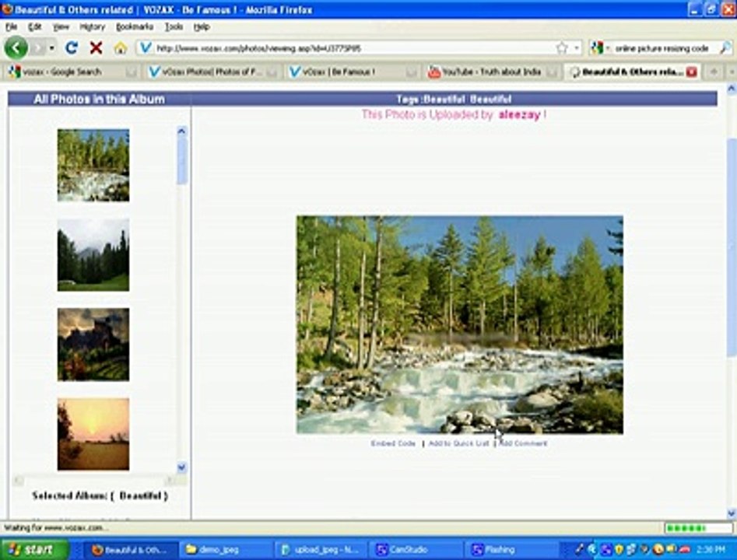Click the 'Add to Quick List' link

[458, 443]
